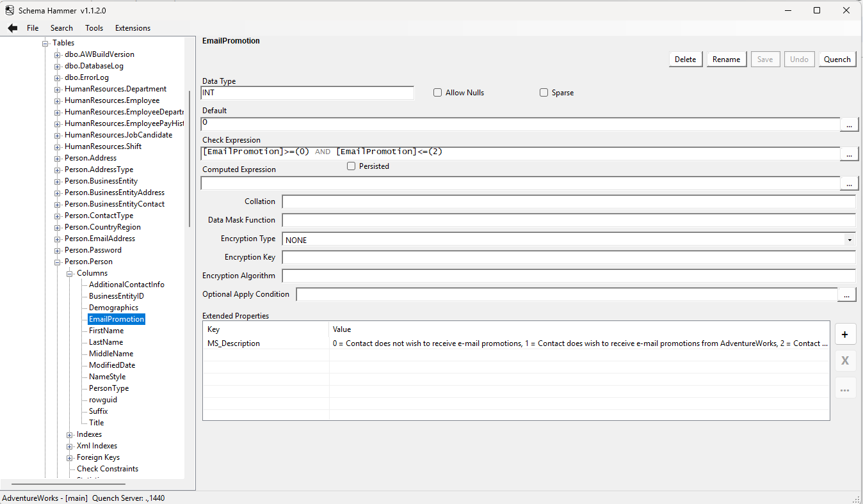Select the FirstName column in the tree
The height and width of the screenshot is (504, 863).
coord(106,330)
